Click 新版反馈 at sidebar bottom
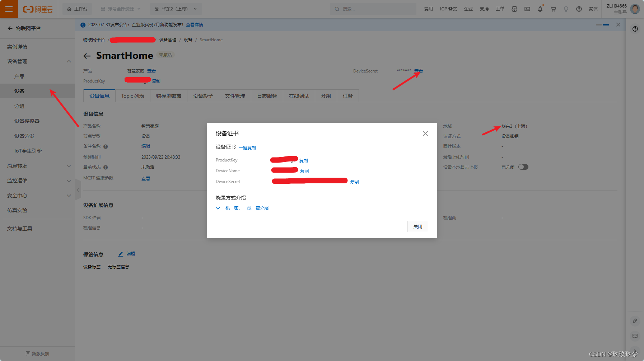Screen dimensions: 644x361 tap(37, 353)
